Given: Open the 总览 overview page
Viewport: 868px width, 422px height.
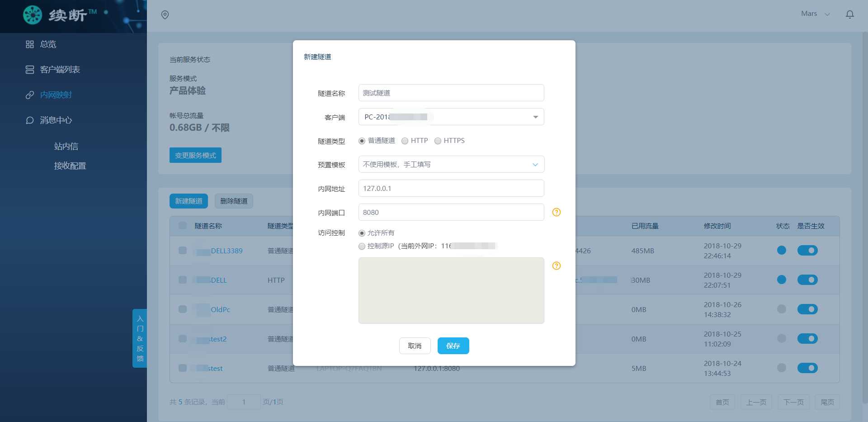Looking at the screenshot, I should click(48, 44).
